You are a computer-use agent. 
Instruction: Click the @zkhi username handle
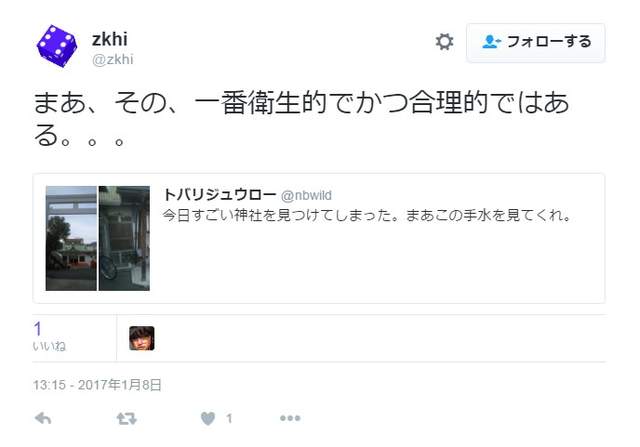tap(113, 60)
